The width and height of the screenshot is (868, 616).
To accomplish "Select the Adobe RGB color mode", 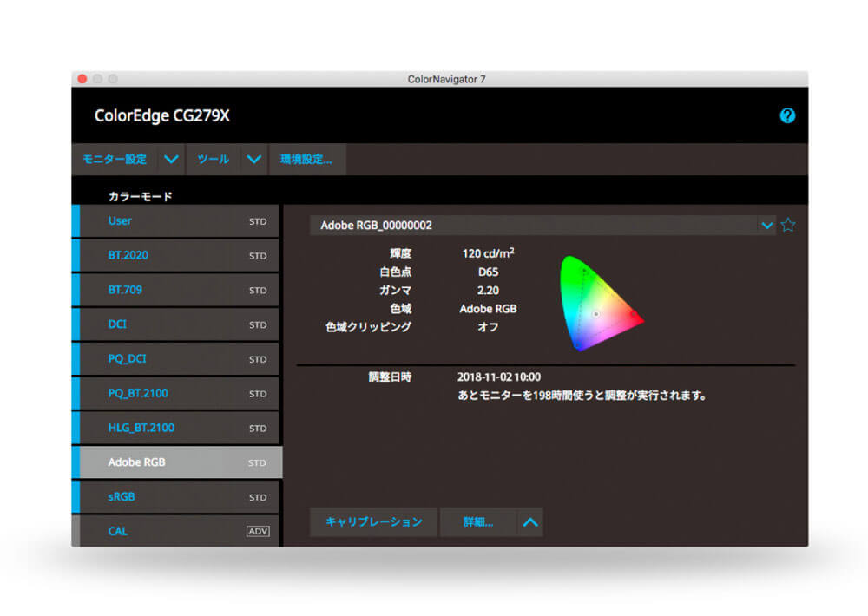I will (177, 462).
